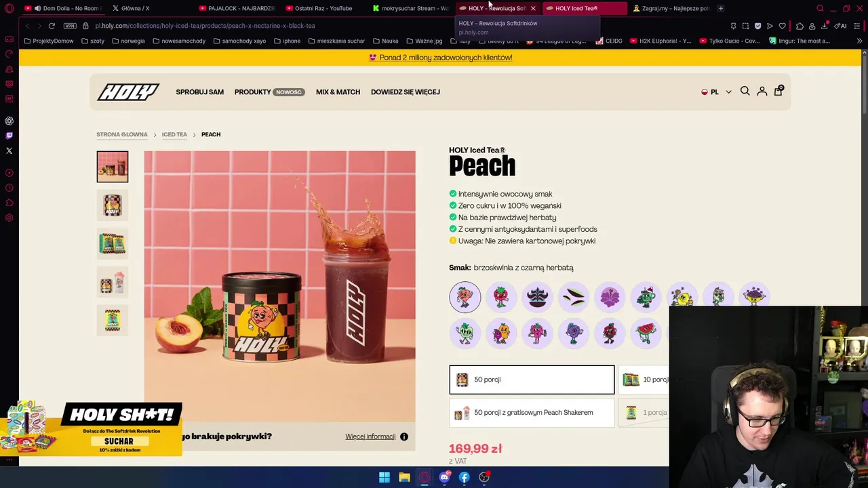Select the fifth product thumbnail image
Image resolution: width=868 pixels, height=488 pixels.
113,319
